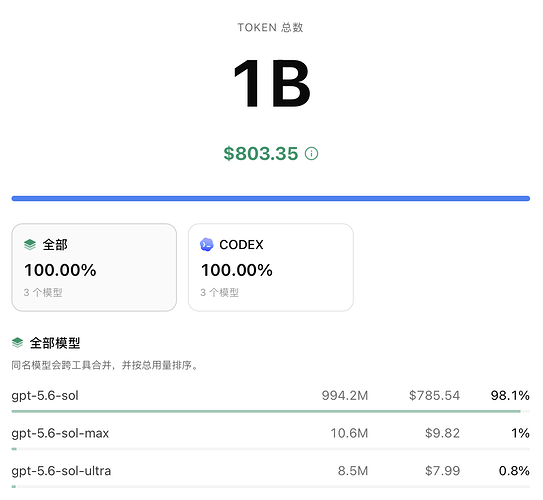Select the 全部 filter card
The width and height of the screenshot is (543, 500).
click(x=94, y=267)
